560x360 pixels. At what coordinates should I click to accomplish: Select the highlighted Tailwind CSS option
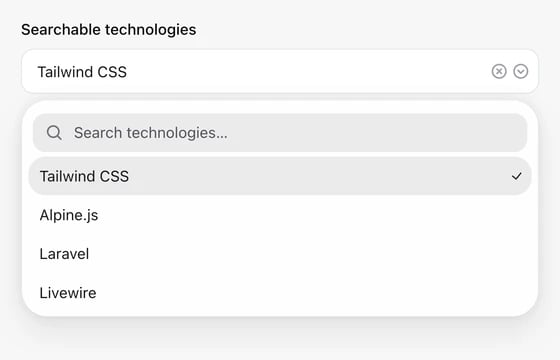click(x=280, y=176)
